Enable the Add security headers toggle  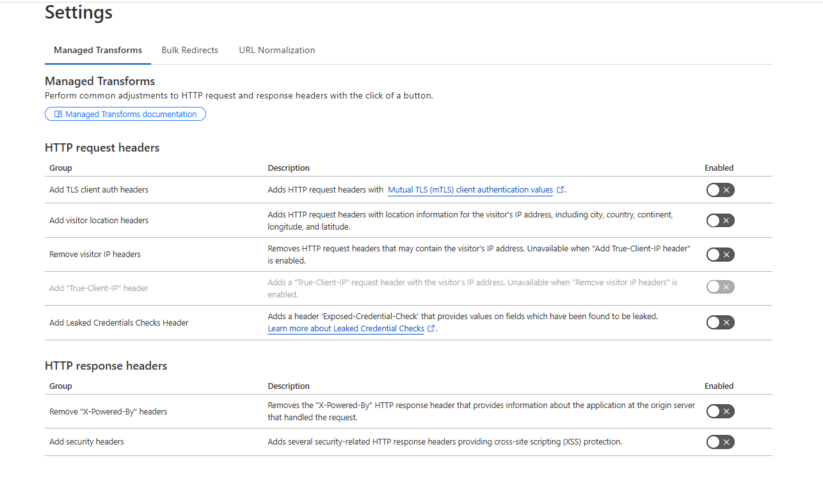(x=720, y=442)
